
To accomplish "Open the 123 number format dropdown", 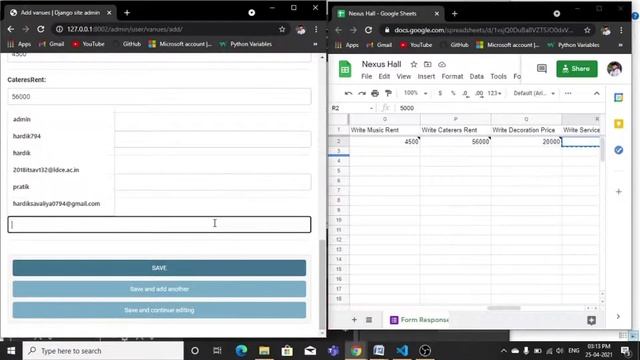I will click(494, 93).
